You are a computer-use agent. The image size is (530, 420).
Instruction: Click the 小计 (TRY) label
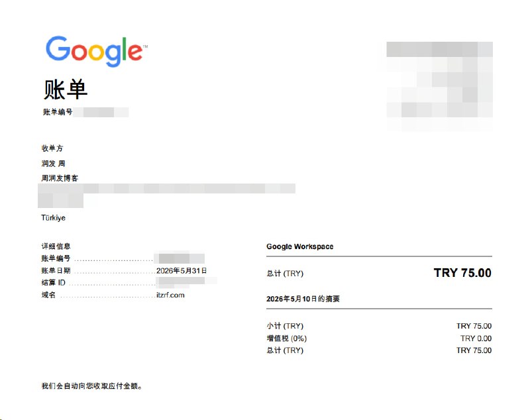tap(285, 326)
